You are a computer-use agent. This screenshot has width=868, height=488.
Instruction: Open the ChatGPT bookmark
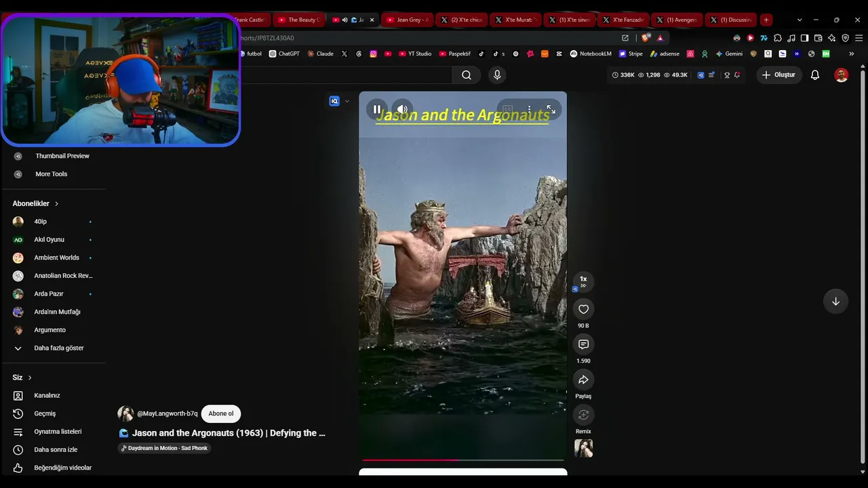click(284, 54)
